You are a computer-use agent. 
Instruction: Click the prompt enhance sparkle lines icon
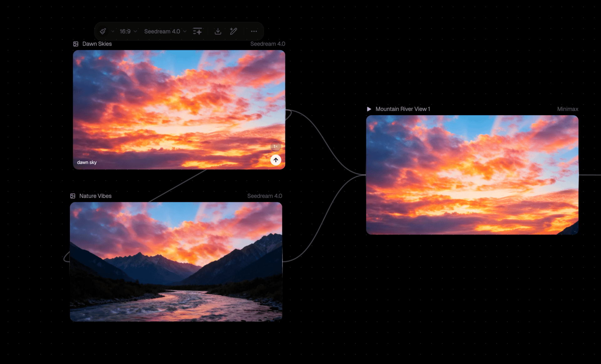point(198,31)
